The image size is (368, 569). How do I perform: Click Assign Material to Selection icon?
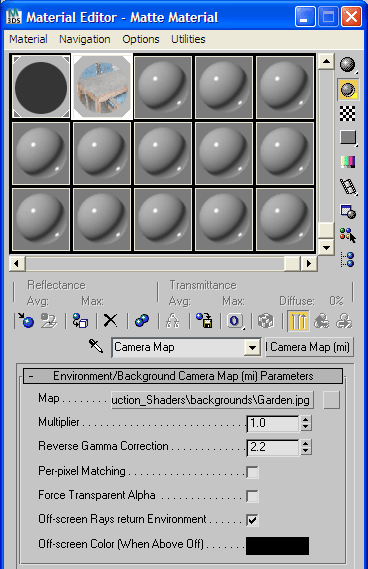point(80,321)
